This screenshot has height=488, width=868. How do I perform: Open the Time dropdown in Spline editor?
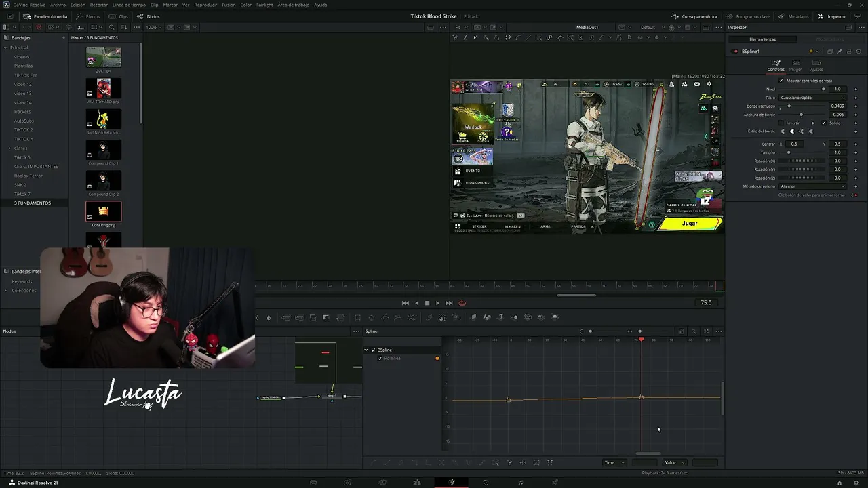(x=614, y=462)
